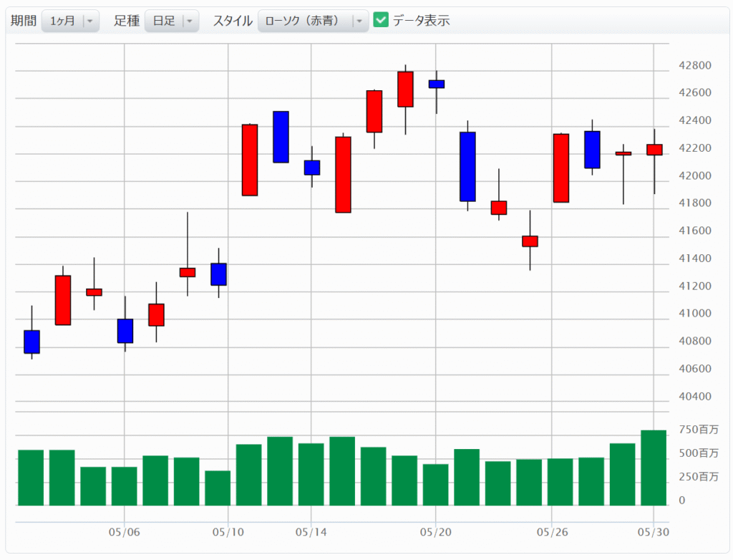Select the first blue candlestick on the chart
The height and width of the screenshot is (560, 733).
coord(31,342)
